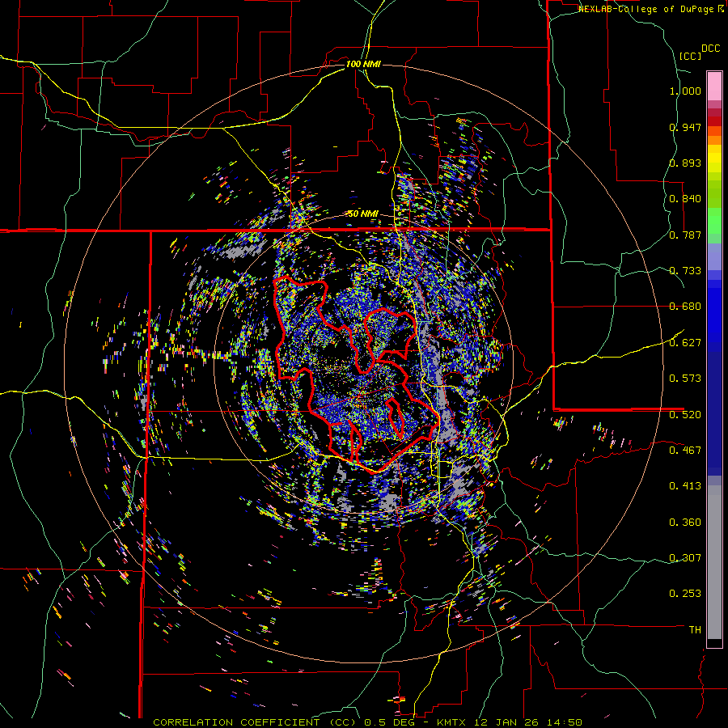Click the 100 NMI range ring label
The height and width of the screenshot is (728, 728).
pyautogui.click(x=363, y=64)
